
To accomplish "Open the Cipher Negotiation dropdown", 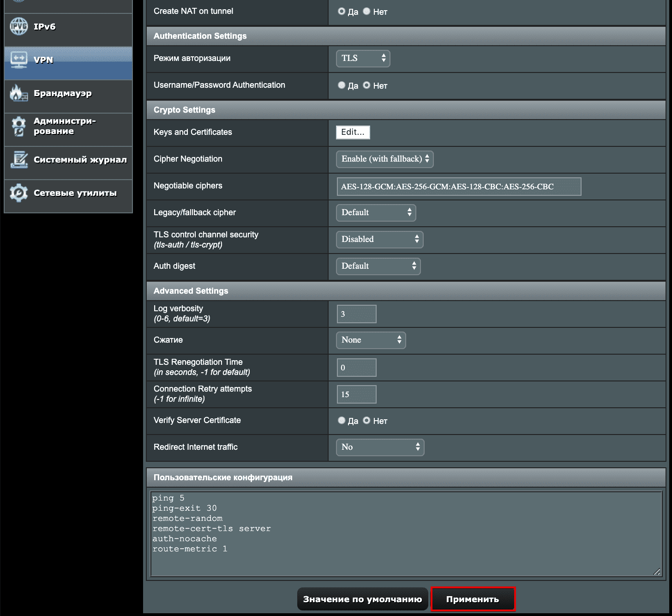I will coord(384,159).
